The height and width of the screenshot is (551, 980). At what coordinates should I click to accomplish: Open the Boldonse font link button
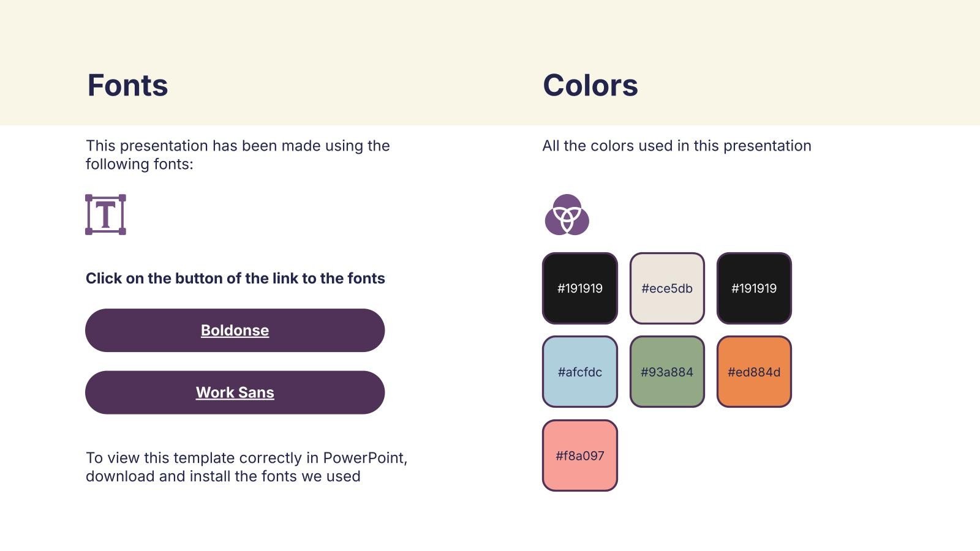click(x=235, y=331)
